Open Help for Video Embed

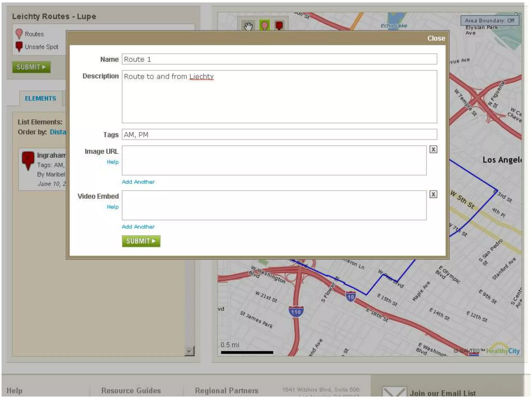(113, 207)
